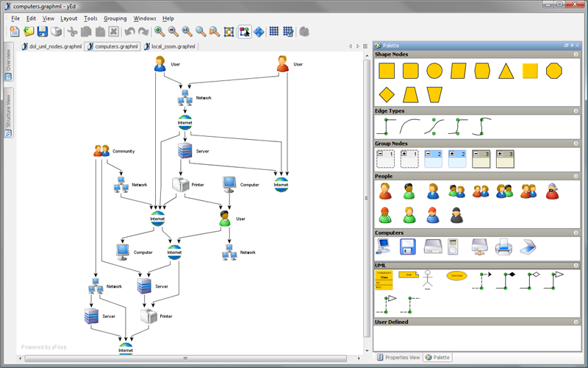Click the Undo arrow icon
The width and height of the screenshot is (588, 368).
(x=130, y=32)
